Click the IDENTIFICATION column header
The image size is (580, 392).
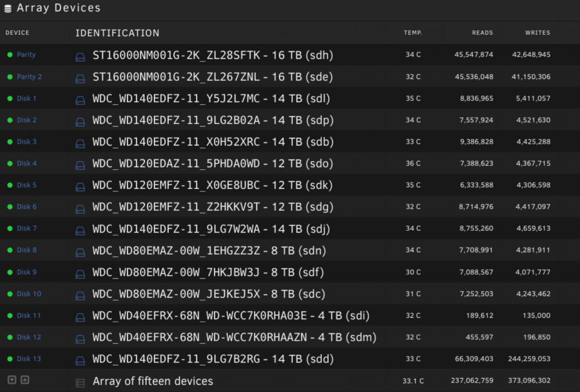[x=117, y=33]
